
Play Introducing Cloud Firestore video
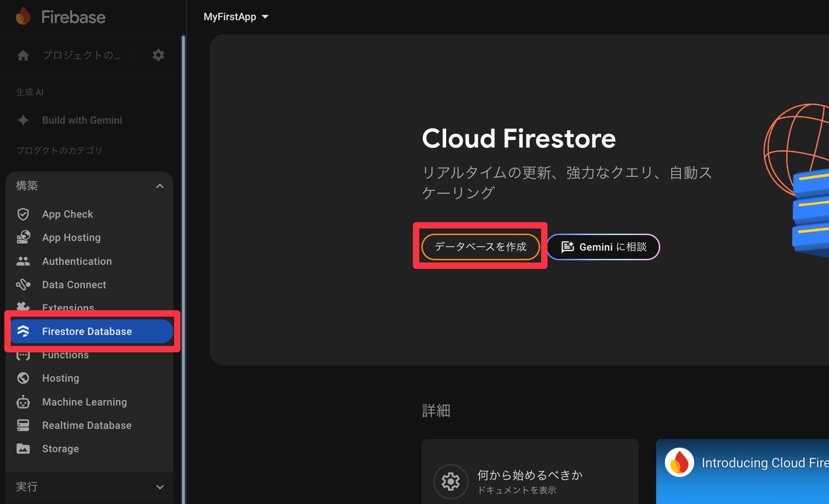(742, 472)
